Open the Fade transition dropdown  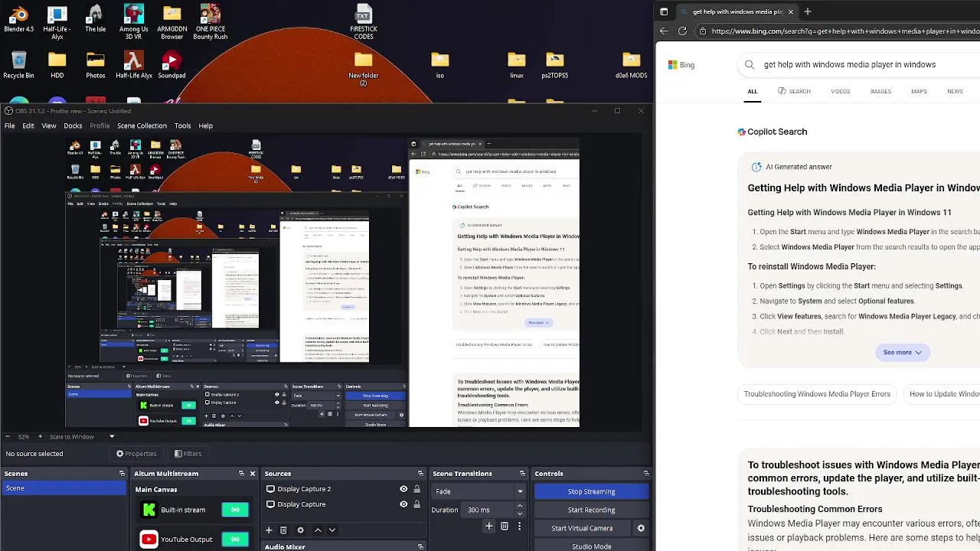point(479,491)
